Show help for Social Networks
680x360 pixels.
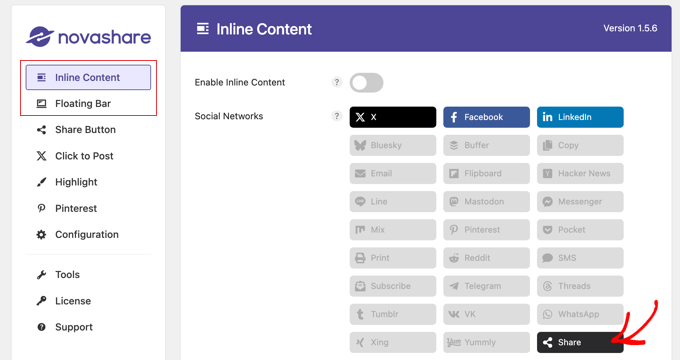(x=337, y=116)
